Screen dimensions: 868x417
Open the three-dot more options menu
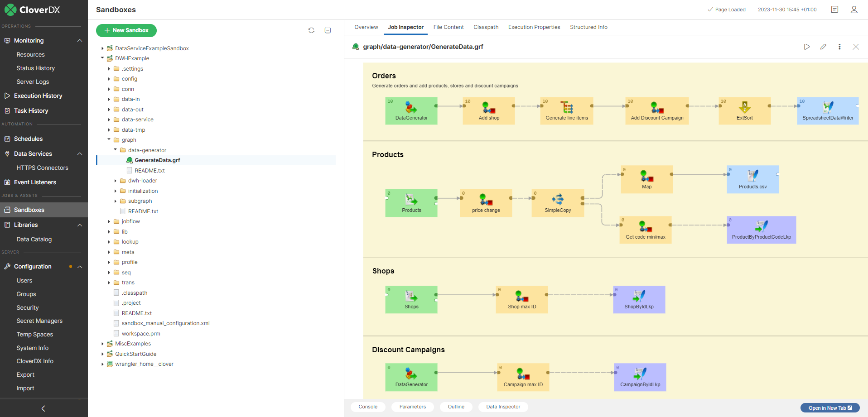(839, 47)
